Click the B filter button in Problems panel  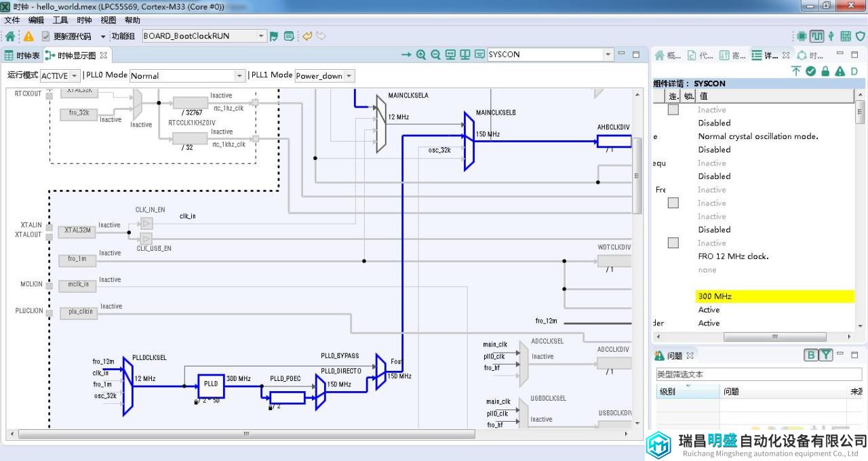coord(811,355)
